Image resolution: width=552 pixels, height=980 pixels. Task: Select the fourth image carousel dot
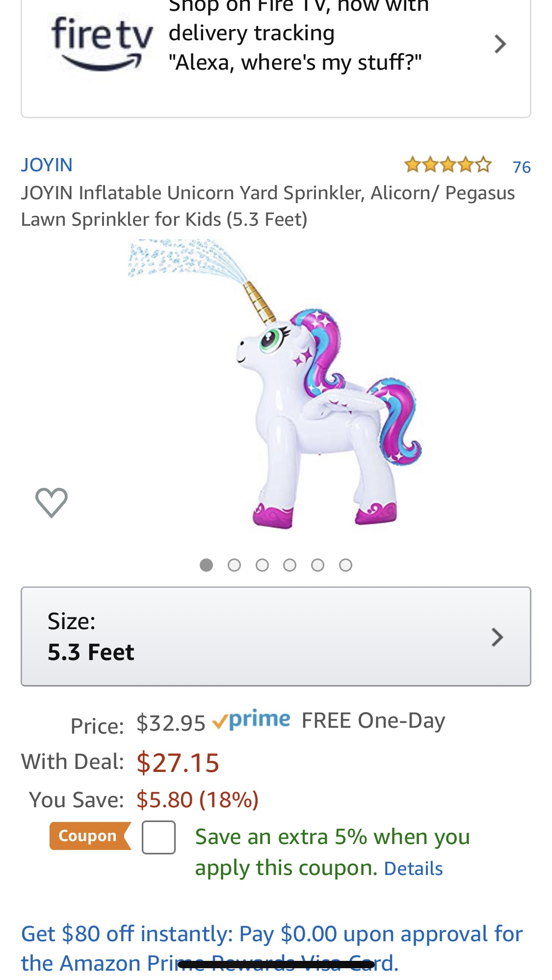point(289,565)
